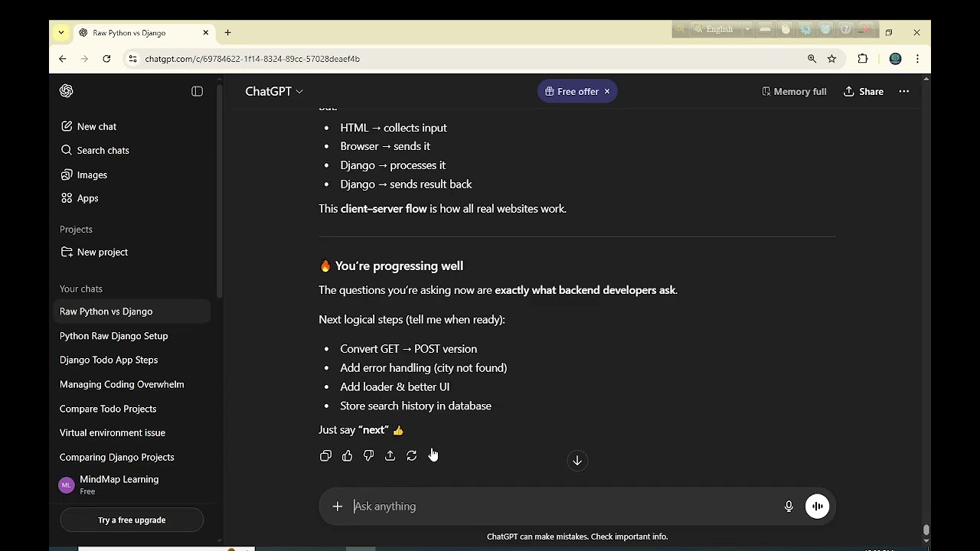Viewport: 980px width, 551px height.
Task: Close the Raw Python vs Django tab
Action: 205,33
